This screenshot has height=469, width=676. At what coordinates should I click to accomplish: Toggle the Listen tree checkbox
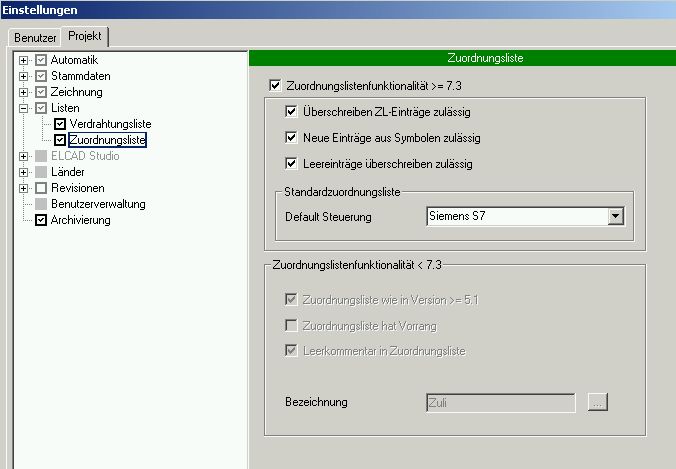coord(41,108)
